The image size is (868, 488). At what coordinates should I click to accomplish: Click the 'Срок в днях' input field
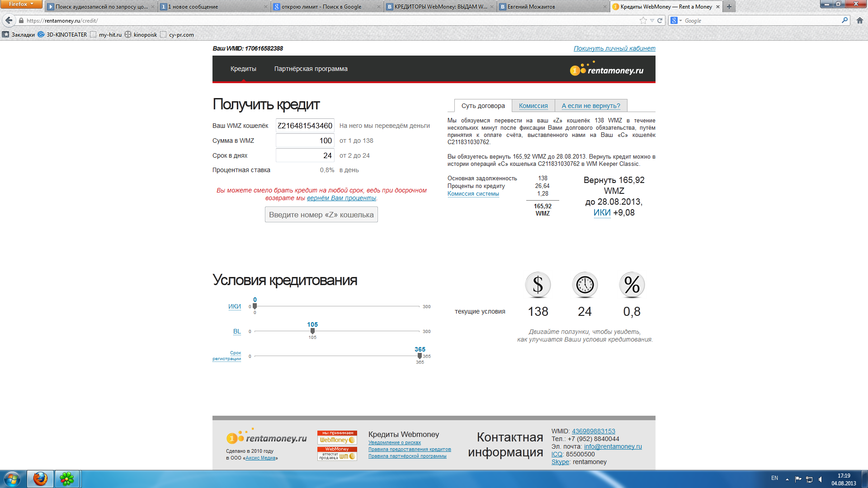point(305,155)
